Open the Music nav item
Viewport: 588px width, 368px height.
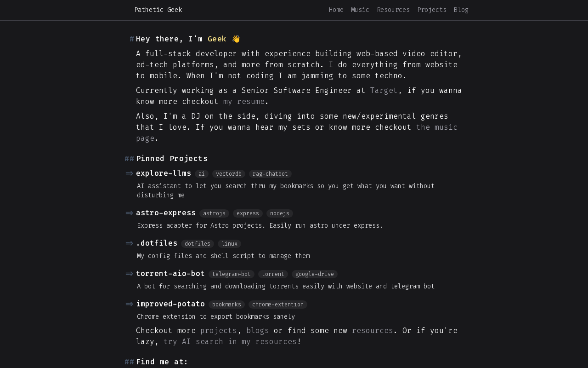(360, 10)
